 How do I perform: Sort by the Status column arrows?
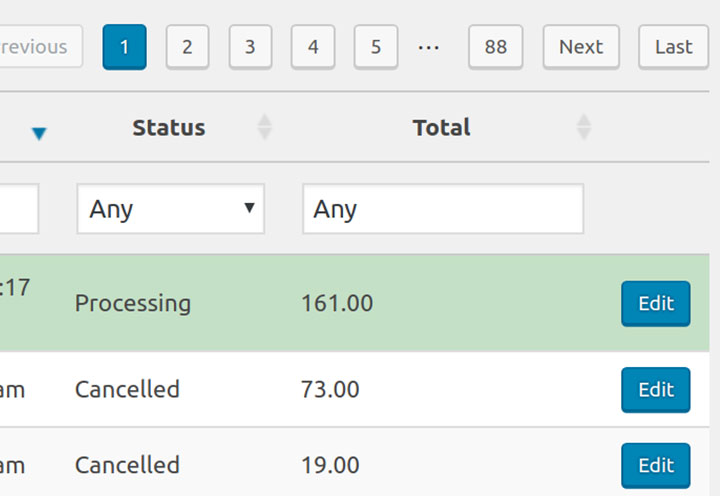pos(264,127)
